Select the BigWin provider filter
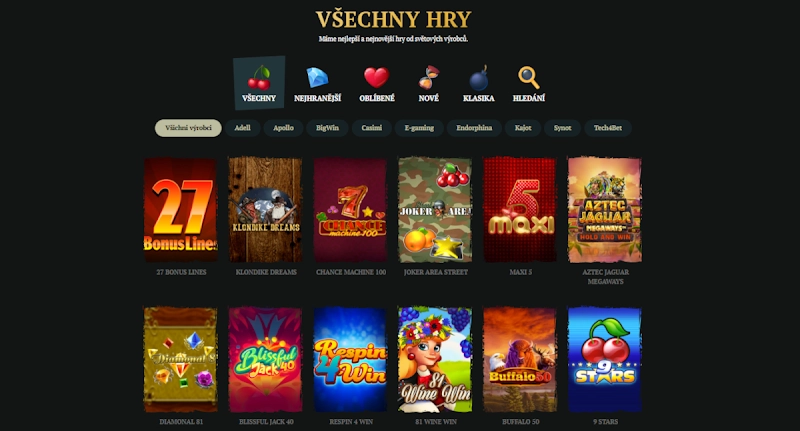800x431 pixels. (327, 128)
